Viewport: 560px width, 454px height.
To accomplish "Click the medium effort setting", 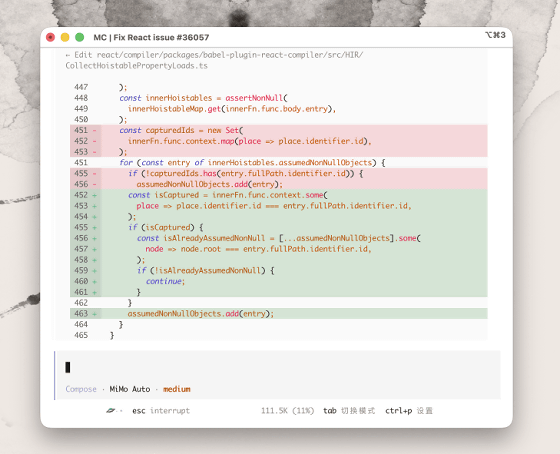I will [x=177, y=389].
